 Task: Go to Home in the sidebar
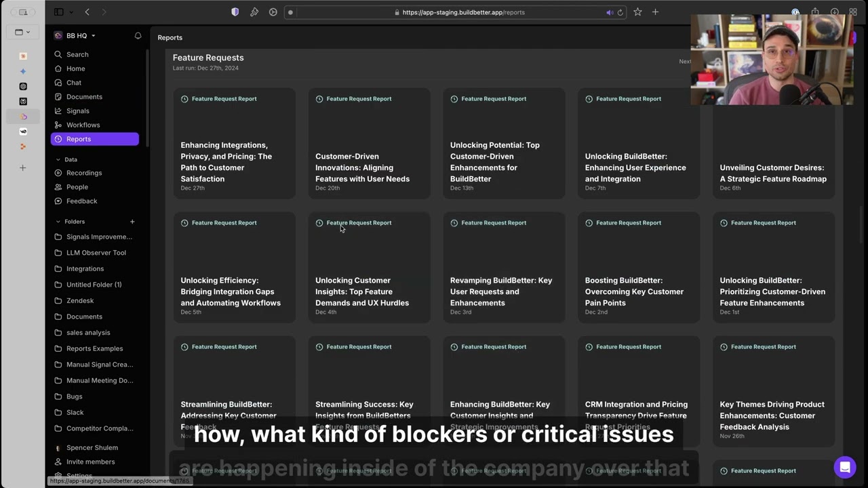point(95,68)
